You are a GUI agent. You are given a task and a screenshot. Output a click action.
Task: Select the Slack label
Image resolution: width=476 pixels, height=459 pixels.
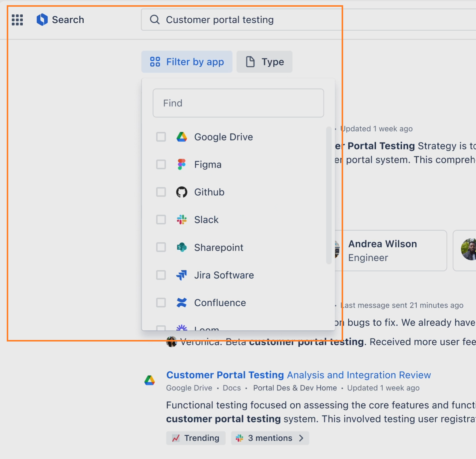coord(206,220)
